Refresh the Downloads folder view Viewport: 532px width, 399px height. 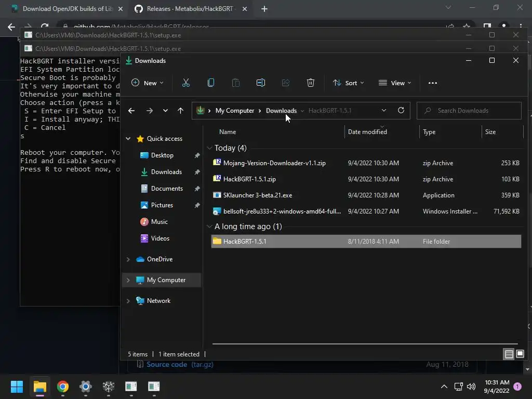401,110
